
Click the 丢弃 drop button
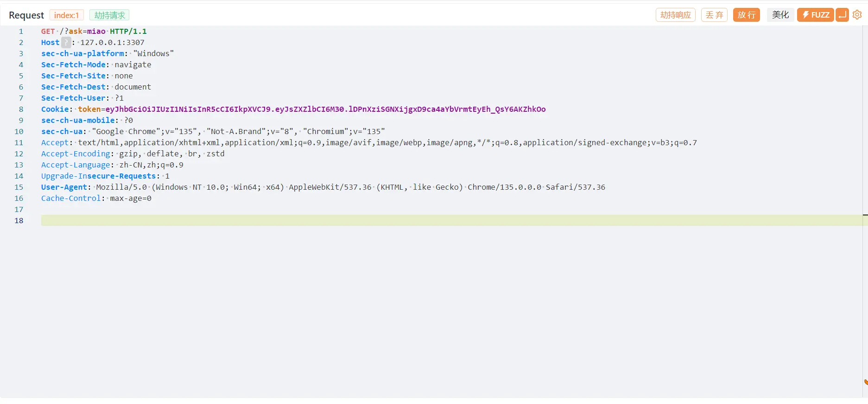pyautogui.click(x=714, y=15)
